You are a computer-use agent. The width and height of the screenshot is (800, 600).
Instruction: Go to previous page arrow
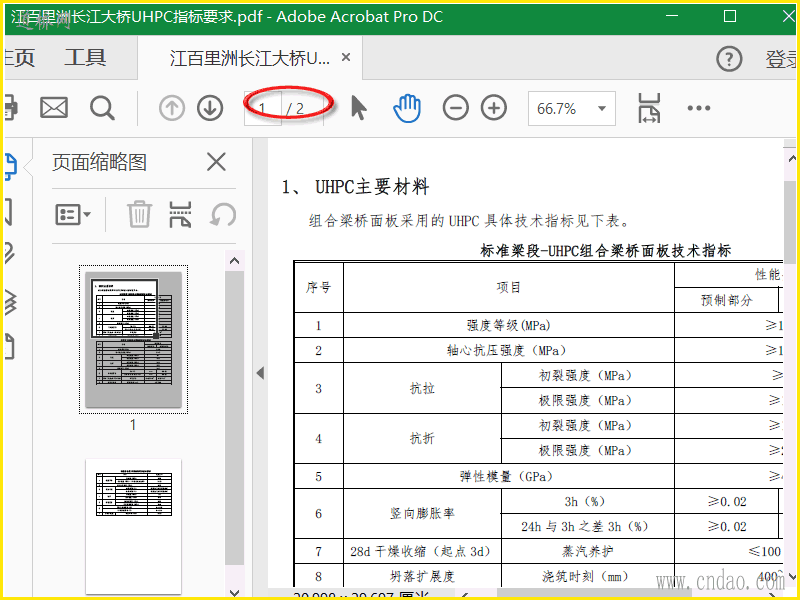(172, 108)
